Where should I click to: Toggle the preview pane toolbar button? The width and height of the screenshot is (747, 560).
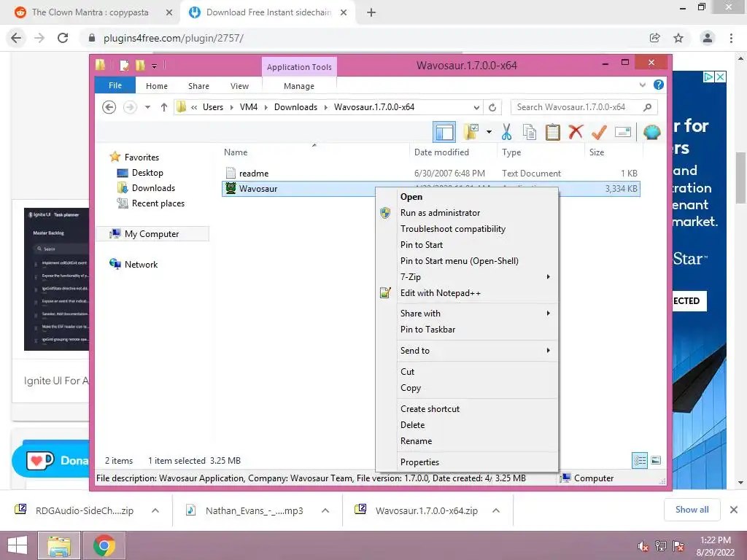(444, 132)
